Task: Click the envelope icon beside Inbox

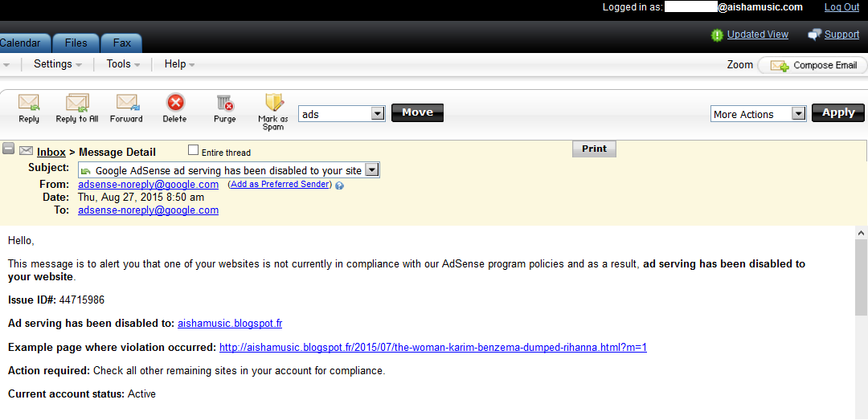Action: pos(26,150)
